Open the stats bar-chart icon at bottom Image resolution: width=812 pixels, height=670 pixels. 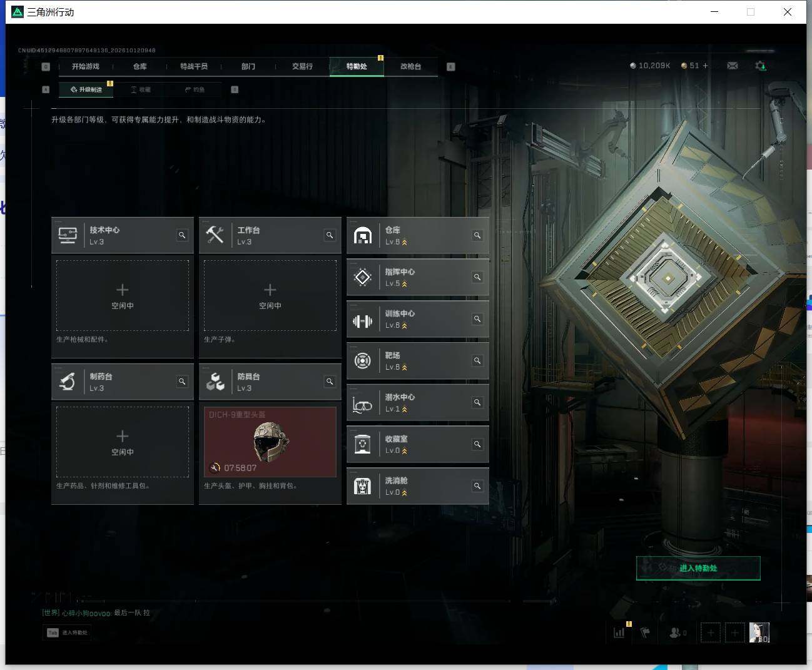pyautogui.click(x=619, y=632)
